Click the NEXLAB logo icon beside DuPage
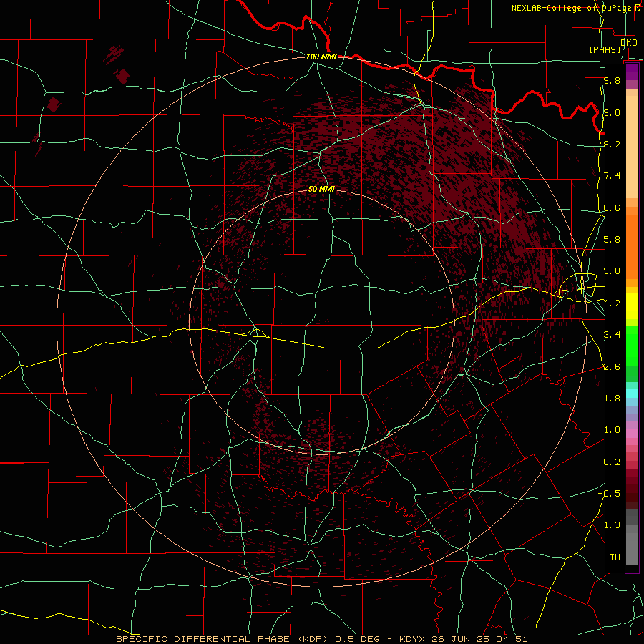The image size is (644, 644). (638, 8)
